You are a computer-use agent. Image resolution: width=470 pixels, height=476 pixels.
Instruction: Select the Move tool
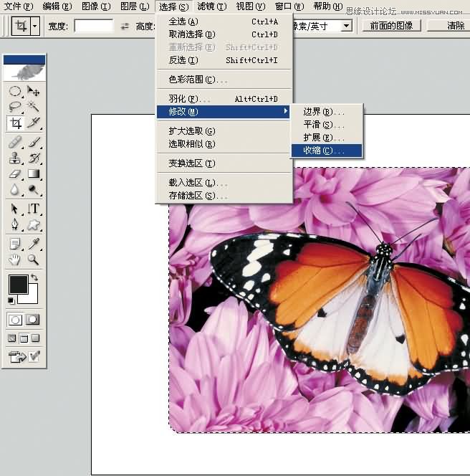tap(34, 91)
